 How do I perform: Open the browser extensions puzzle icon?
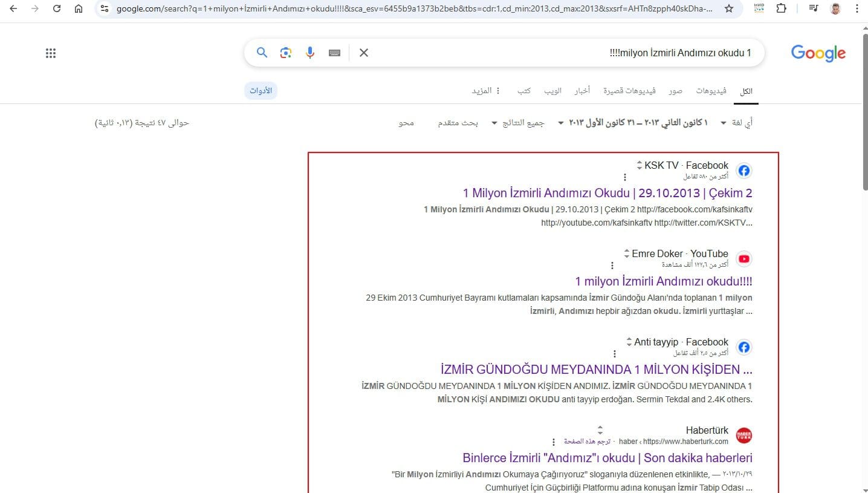[781, 9]
